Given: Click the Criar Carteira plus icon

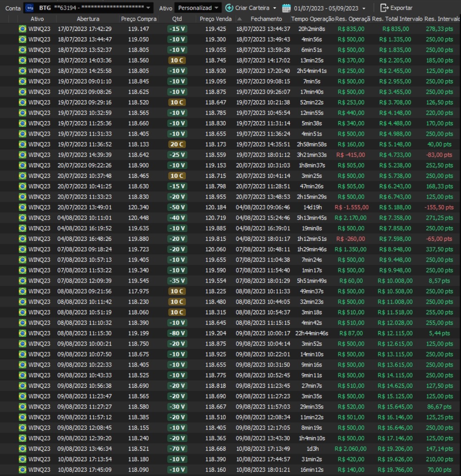Looking at the screenshot, I should 229,8.
